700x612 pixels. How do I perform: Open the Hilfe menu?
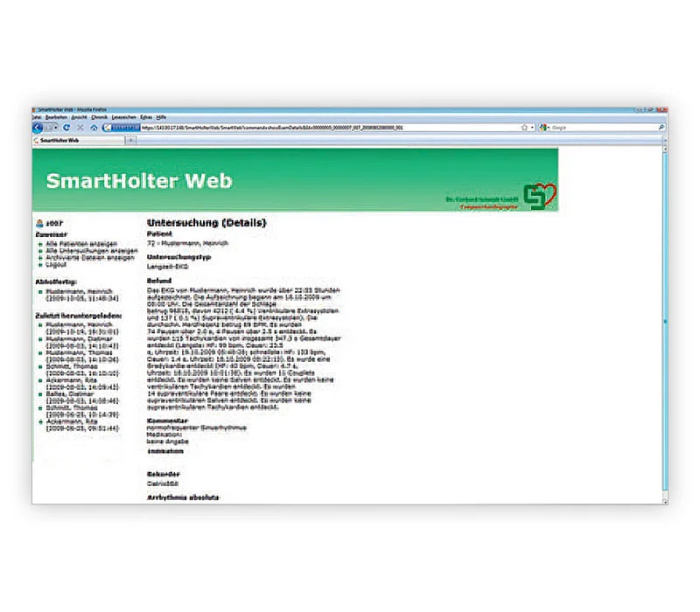(161, 117)
